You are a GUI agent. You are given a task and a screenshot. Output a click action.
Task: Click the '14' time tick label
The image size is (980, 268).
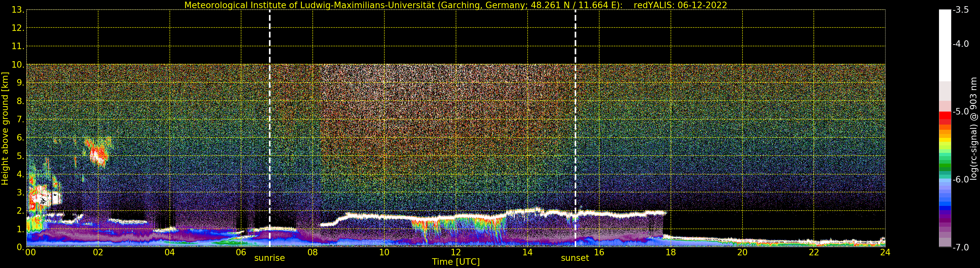527,252
